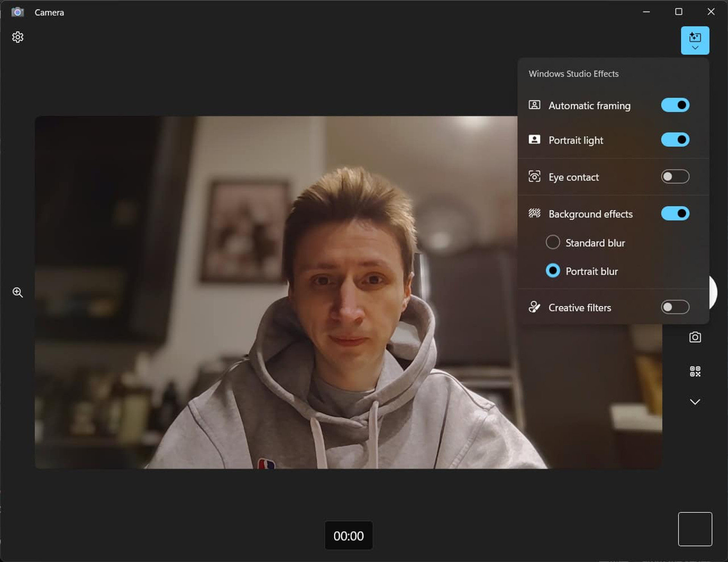Switch to QR code scanner mode
728x562 pixels.
click(x=695, y=371)
